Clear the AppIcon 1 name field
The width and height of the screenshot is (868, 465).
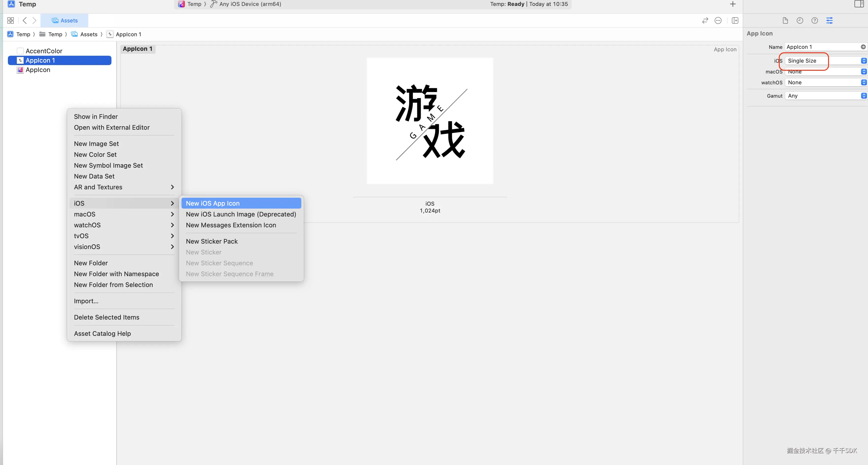coord(863,47)
